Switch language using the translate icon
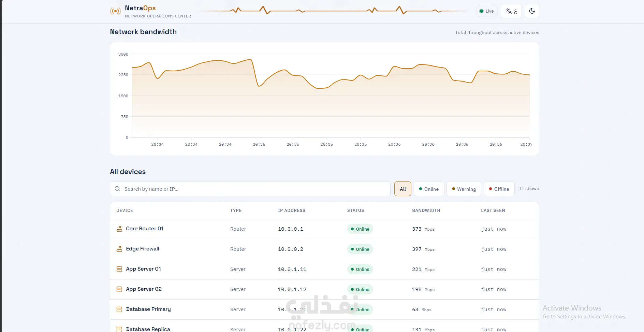 pos(511,11)
